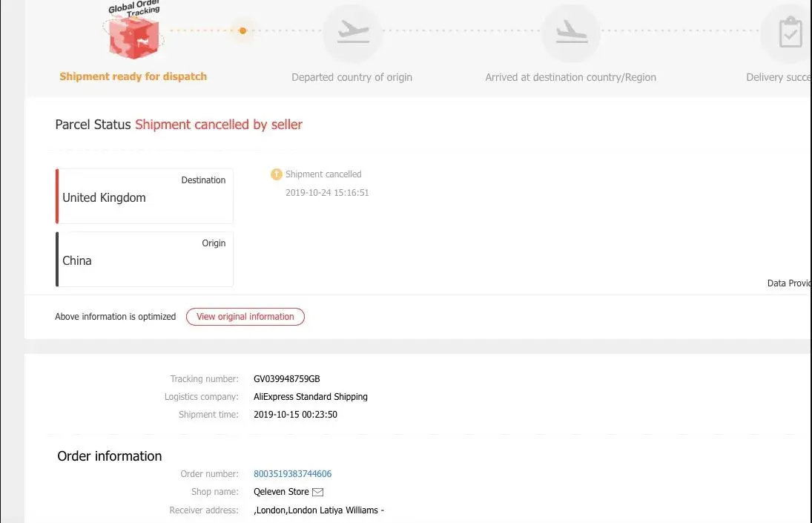Click the delivery success clipboard icon

tap(789, 33)
